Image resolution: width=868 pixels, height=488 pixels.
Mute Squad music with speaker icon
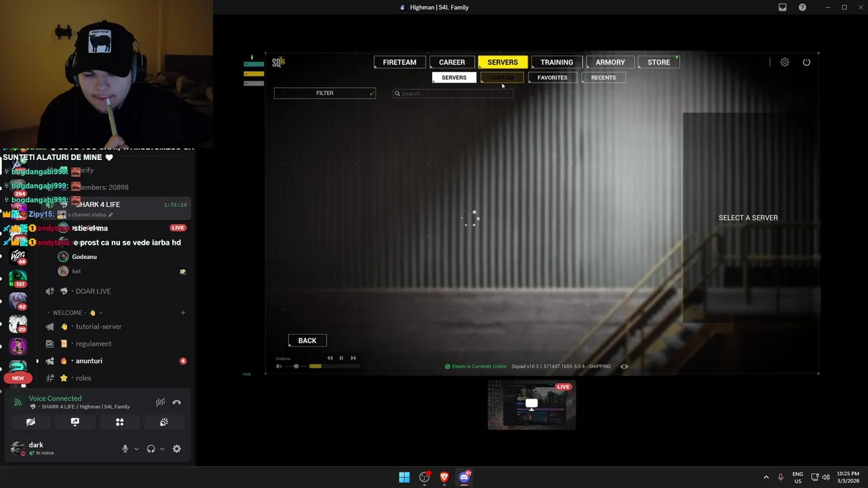click(279, 367)
